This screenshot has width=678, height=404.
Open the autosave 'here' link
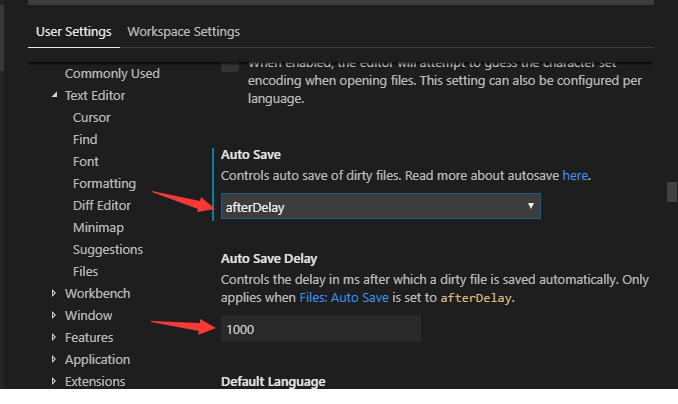click(575, 176)
